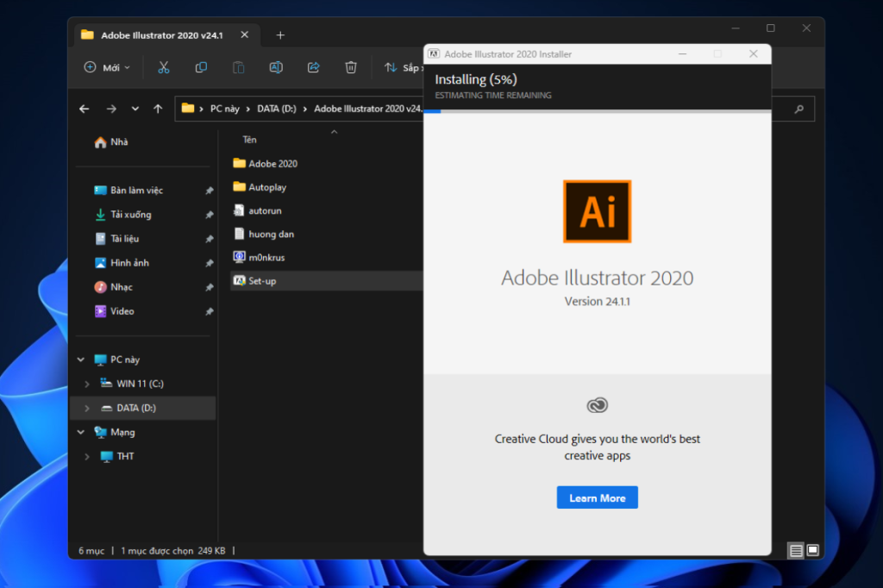Click Adobe Illustrator 2020 v24 breadcrumb segment
This screenshot has width=883, height=588.
click(x=367, y=109)
